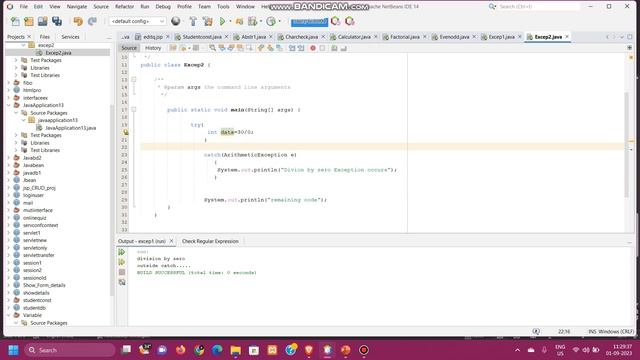Open the dropdown arrow next to Profile

(261, 21)
